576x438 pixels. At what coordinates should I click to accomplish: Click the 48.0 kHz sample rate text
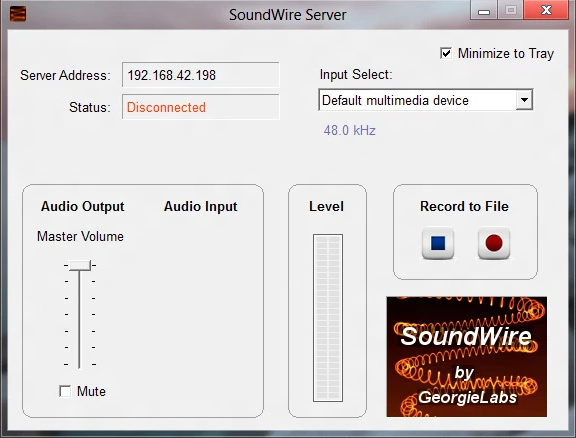349,130
